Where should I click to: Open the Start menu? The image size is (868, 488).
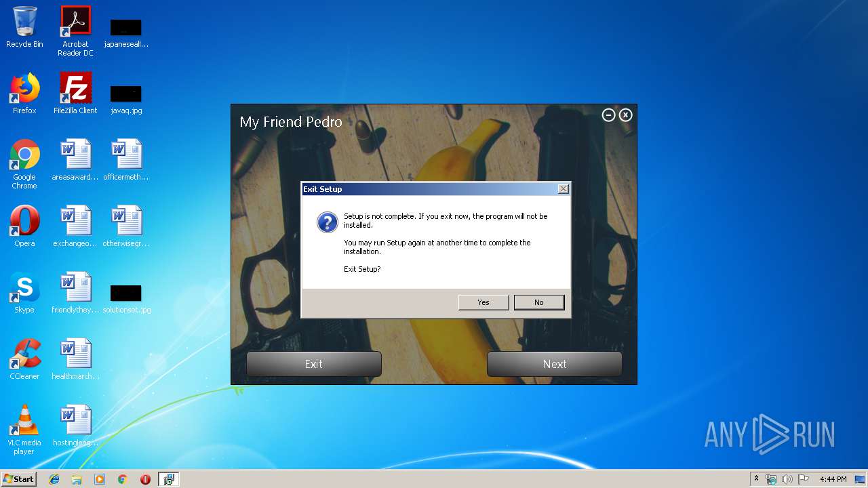[x=18, y=479]
